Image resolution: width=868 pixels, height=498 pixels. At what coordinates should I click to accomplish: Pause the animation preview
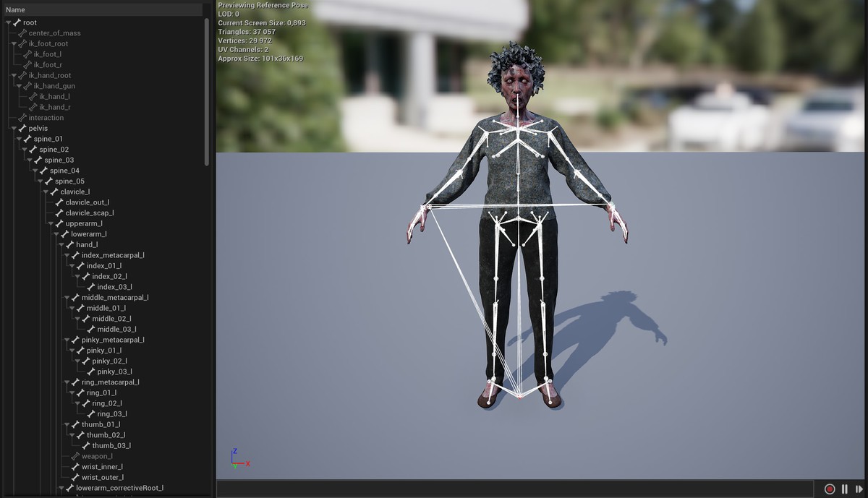coord(844,489)
